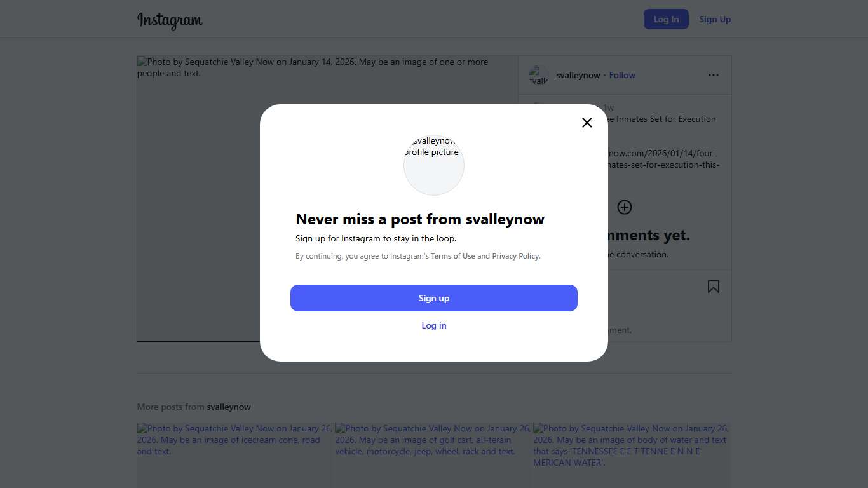Open the three-dot more options menu
This screenshot has width=868, height=488.
[714, 75]
